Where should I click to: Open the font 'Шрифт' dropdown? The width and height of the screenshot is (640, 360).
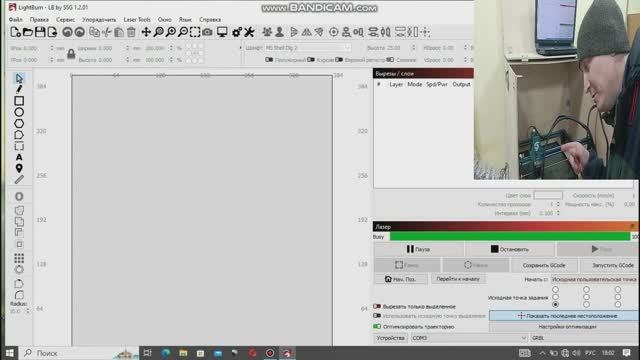coord(308,48)
